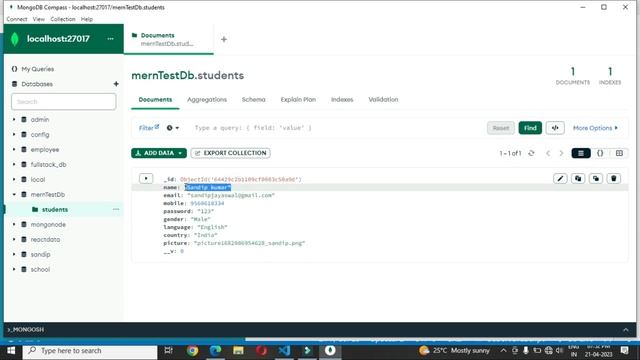Switch to table view of documents
Viewport: 640px width, 360px height.
coord(619,153)
